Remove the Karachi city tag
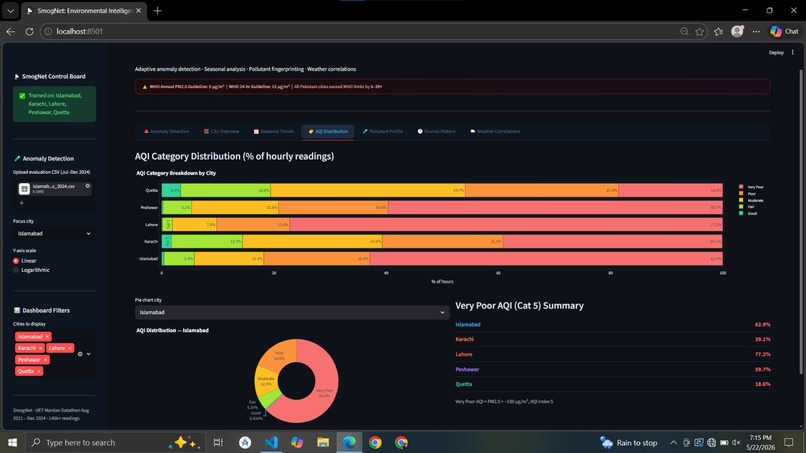The height and width of the screenshot is (453, 806). [x=41, y=348]
